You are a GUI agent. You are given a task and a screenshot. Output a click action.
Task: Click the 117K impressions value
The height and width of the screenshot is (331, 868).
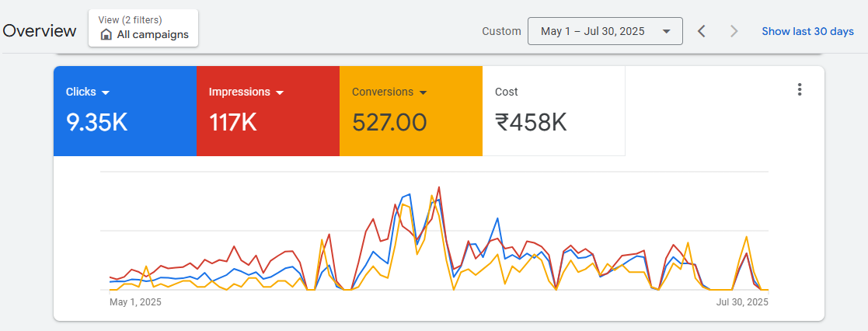233,122
